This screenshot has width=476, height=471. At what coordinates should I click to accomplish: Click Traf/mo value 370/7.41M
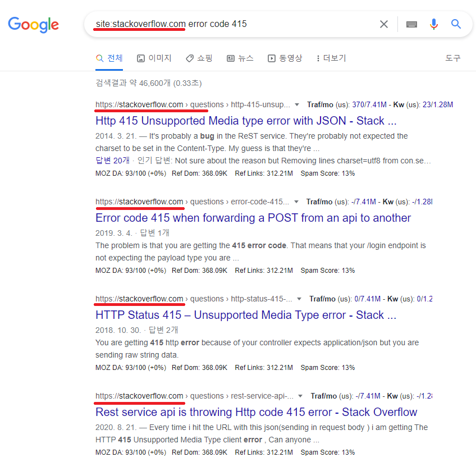pyautogui.click(x=369, y=105)
